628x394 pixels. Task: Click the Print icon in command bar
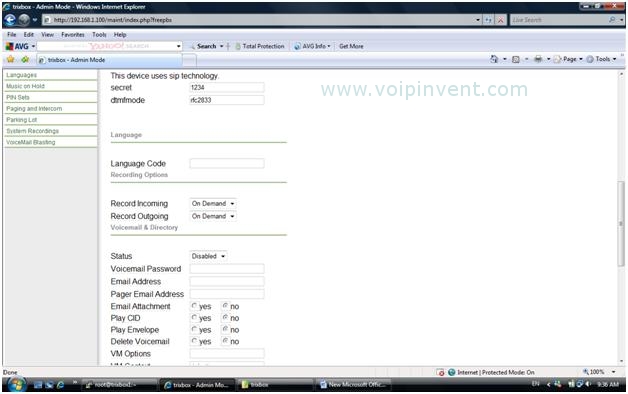pos(538,59)
